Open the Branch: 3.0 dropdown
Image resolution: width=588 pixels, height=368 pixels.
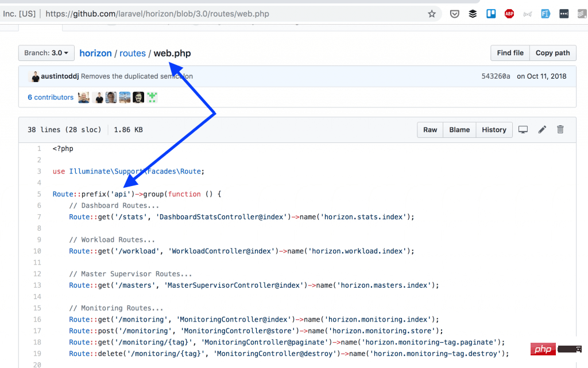[46, 53]
